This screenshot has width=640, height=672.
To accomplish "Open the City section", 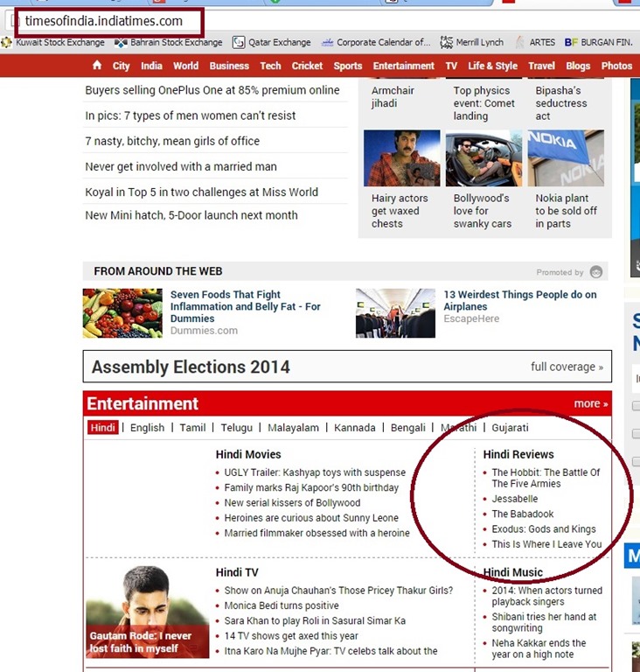I will [x=122, y=66].
